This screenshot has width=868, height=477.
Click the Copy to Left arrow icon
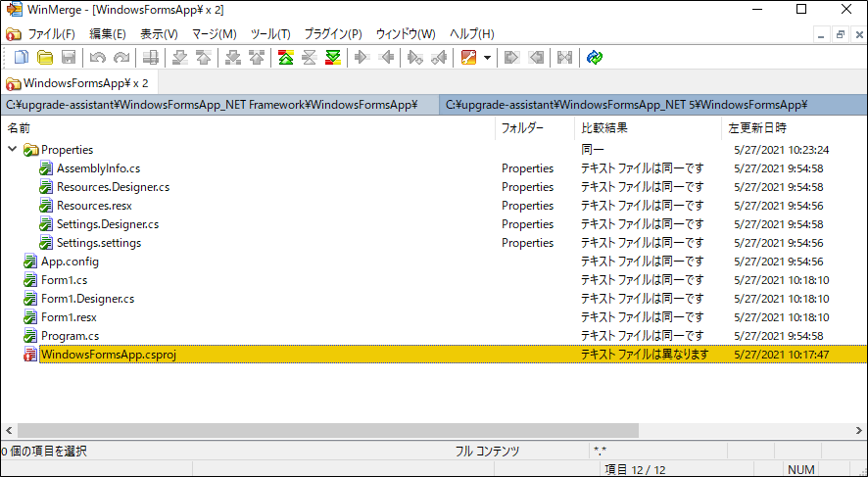pos(386,57)
